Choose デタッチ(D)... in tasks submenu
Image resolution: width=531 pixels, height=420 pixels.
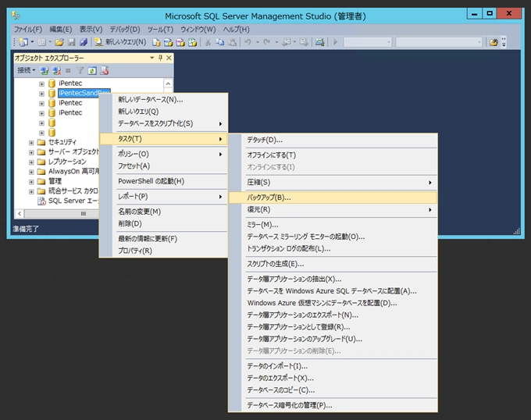[333, 140]
